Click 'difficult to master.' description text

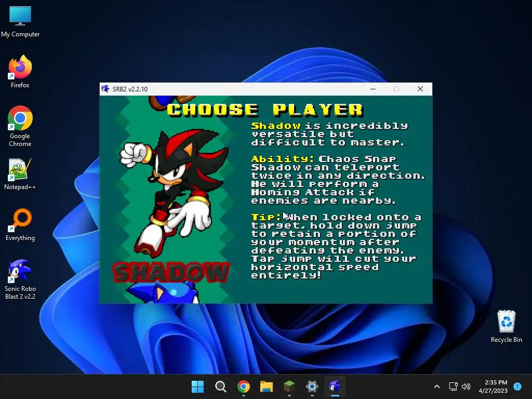[x=328, y=142]
